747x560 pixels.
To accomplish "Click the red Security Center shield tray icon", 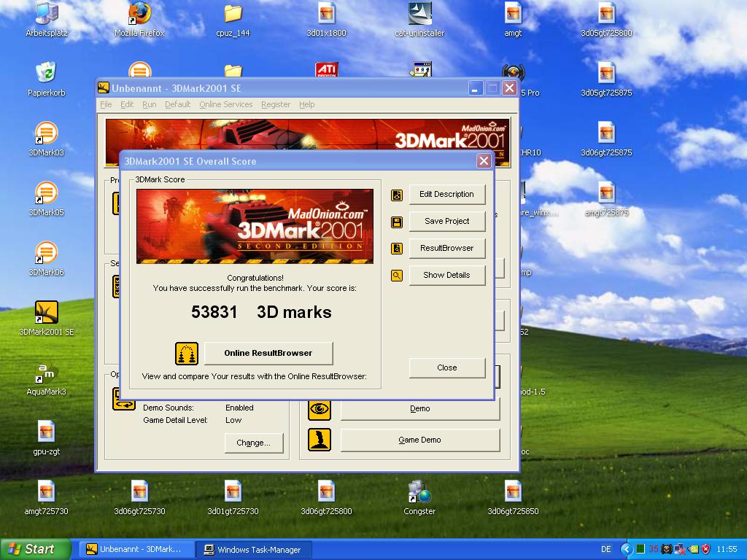I will pos(706,549).
